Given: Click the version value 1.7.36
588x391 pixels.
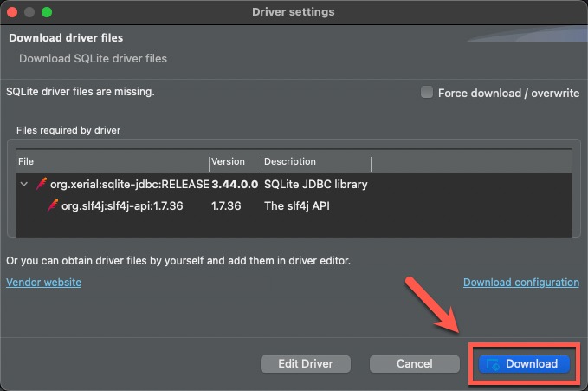Looking at the screenshot, I should coord(226,205).
